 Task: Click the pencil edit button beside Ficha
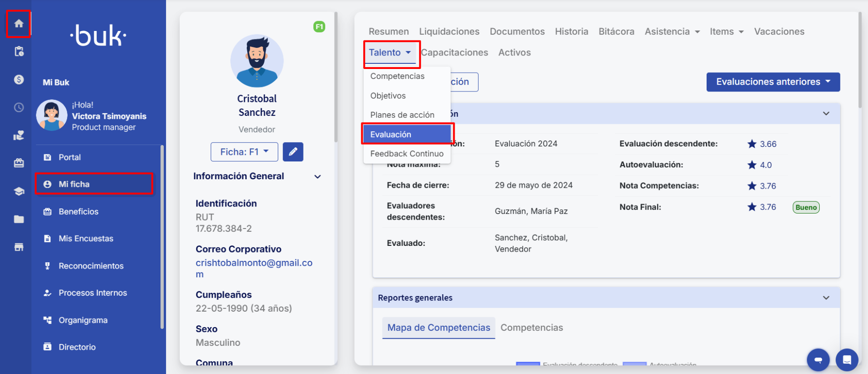[293, 152]
